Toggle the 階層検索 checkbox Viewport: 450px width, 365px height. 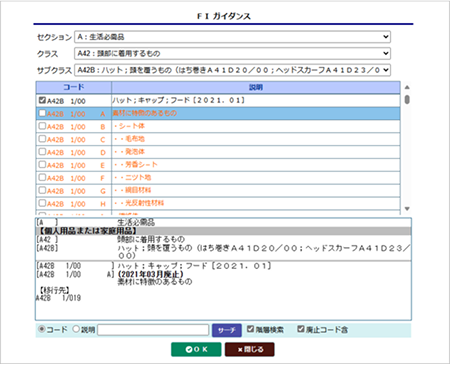click(x=250, y=329)
